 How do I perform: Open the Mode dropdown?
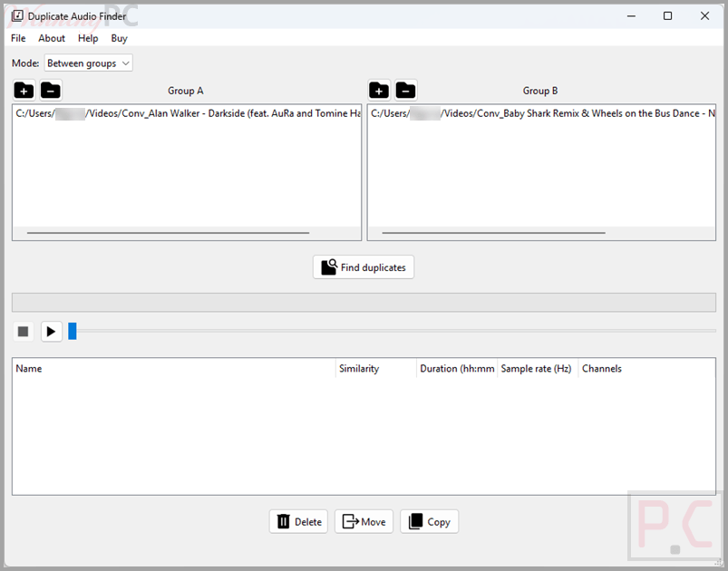[88, 63]
